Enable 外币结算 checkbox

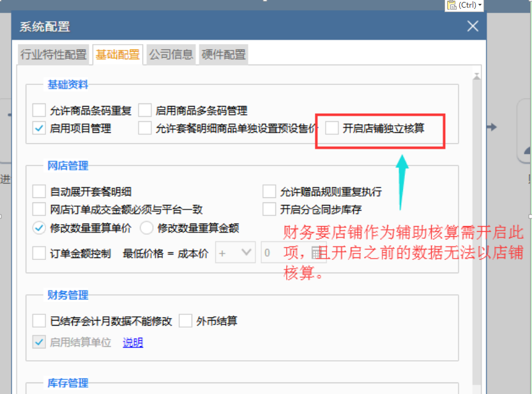click(185, 321)
